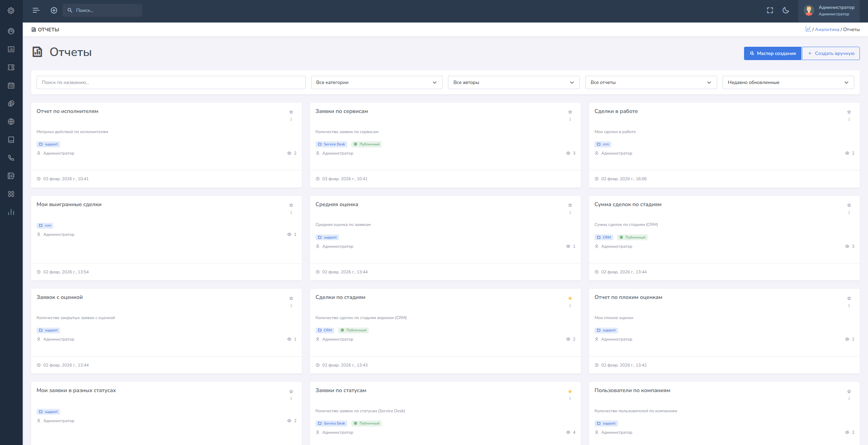
Task: Collapse the sidebar using the hamburger menu icon
Action: click(x=36, y=10)
